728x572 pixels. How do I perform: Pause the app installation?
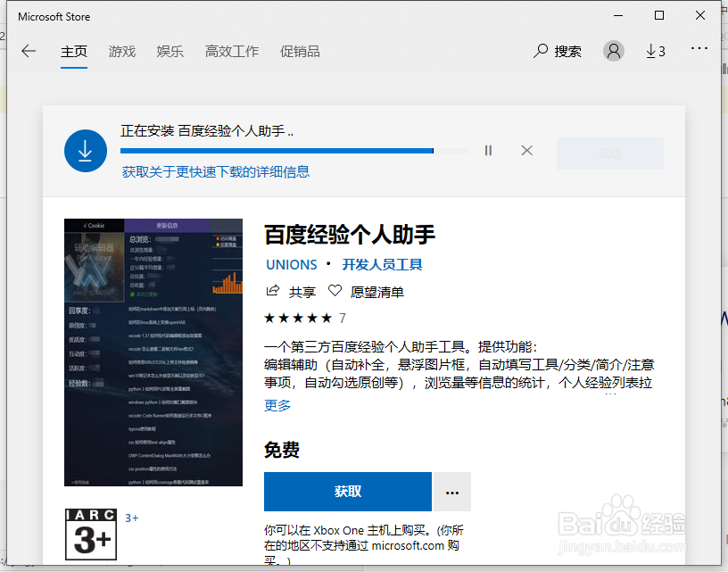click(488, 151)
